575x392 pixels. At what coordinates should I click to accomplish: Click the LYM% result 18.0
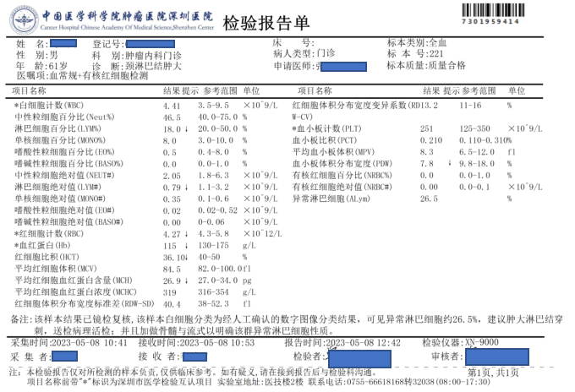pyautogui.click(x=172, y=129)
